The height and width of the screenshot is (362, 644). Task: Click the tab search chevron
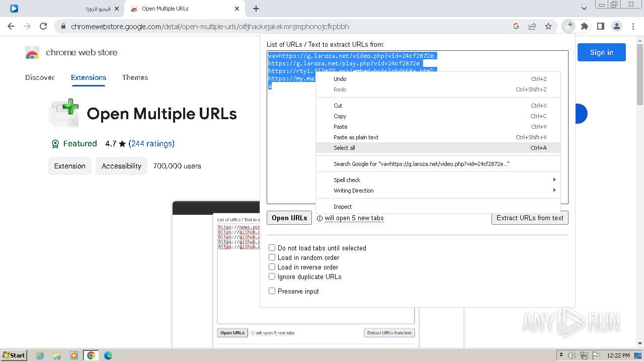pyautogui.click(x=584, y=9)
